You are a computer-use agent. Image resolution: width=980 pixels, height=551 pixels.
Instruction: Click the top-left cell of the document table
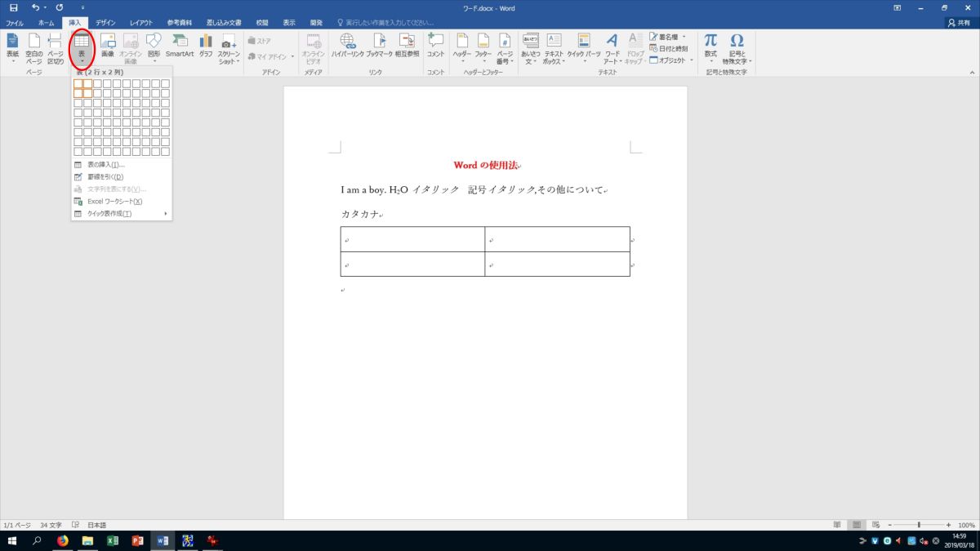pos(412,239)
